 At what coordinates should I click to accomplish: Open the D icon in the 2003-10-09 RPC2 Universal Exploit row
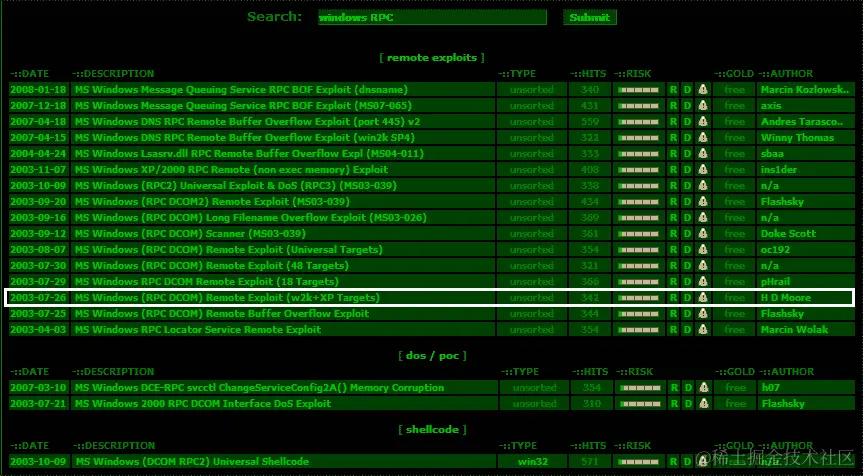[687, 185]
